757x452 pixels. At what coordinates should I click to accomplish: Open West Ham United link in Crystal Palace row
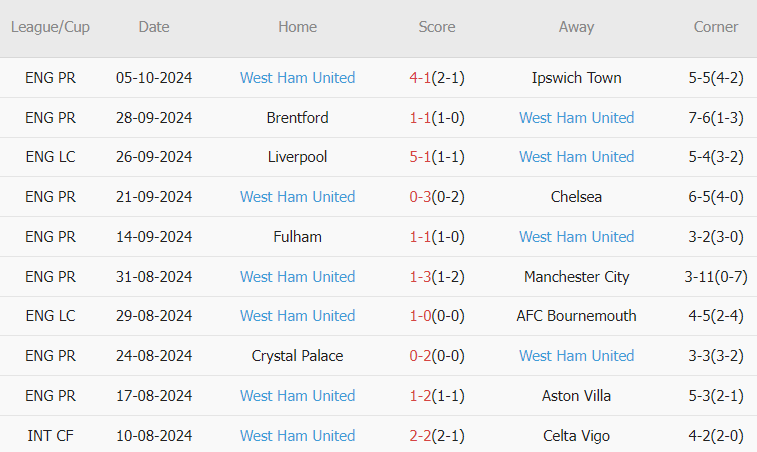(576, 356)
